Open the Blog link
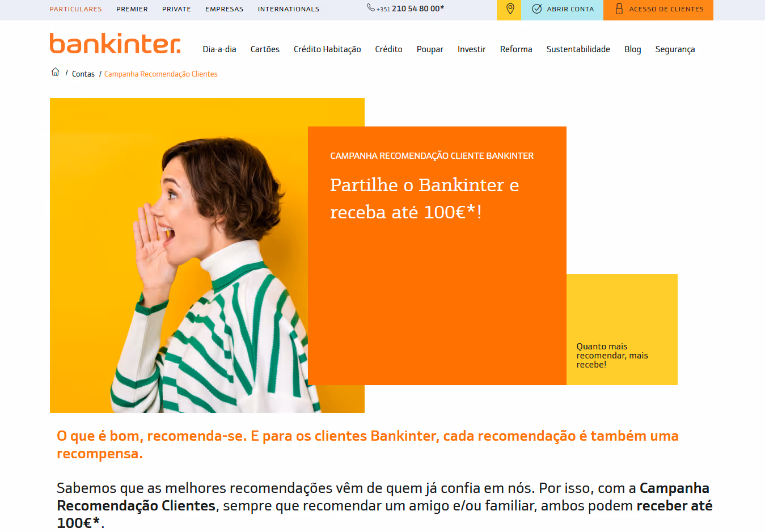The height and width of the screenshot is (532, 765). [633, 49]
